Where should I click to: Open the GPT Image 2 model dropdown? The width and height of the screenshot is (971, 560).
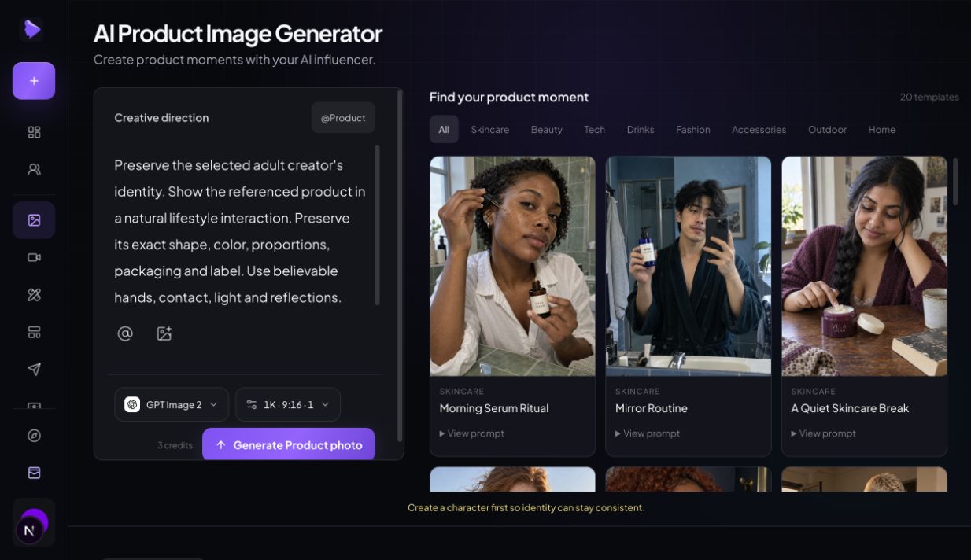click(172, 404)
